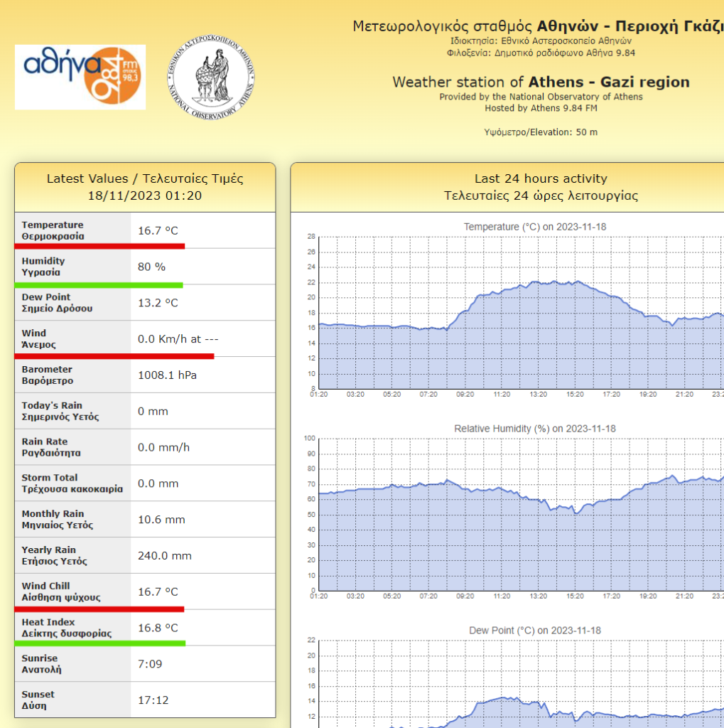724x728 pixels.
Task: Click the Monthly Rain value '10.6 mm'
Action: [x=161, y=520]
